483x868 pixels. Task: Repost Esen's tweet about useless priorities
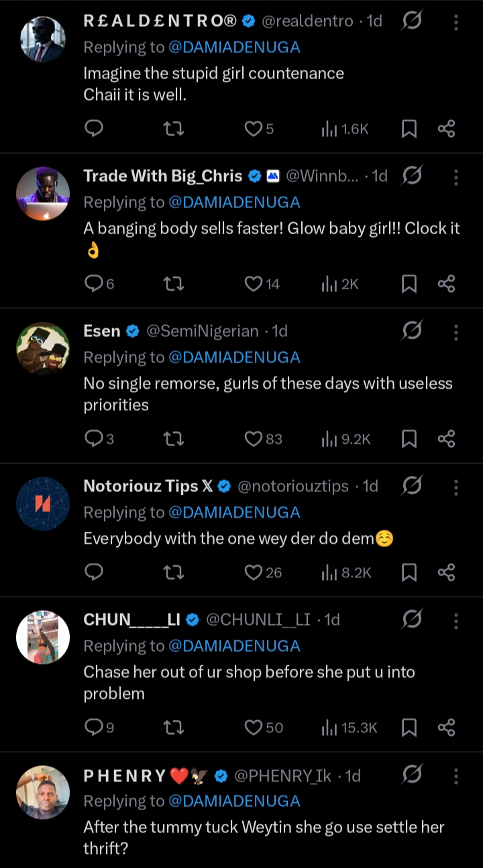pos(174,439)
